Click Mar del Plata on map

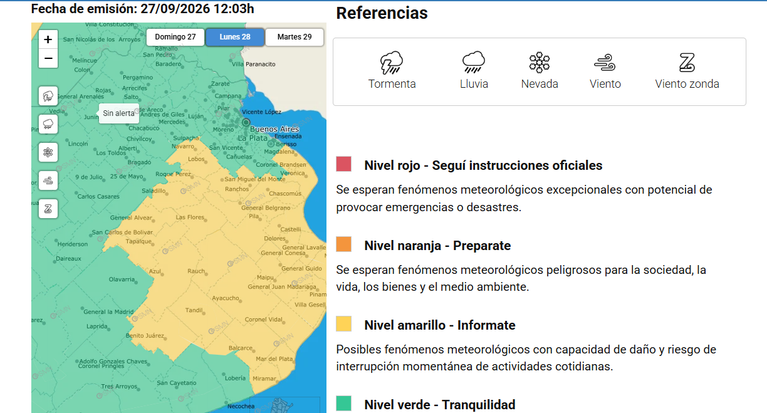coord(274,359)
